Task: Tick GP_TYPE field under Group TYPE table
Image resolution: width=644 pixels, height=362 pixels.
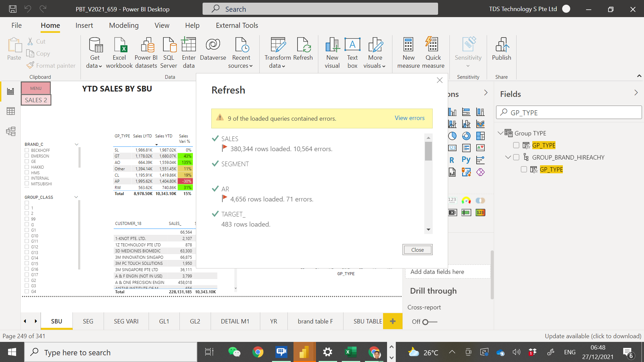Action: pyautogui.click(x=516, y=145)
